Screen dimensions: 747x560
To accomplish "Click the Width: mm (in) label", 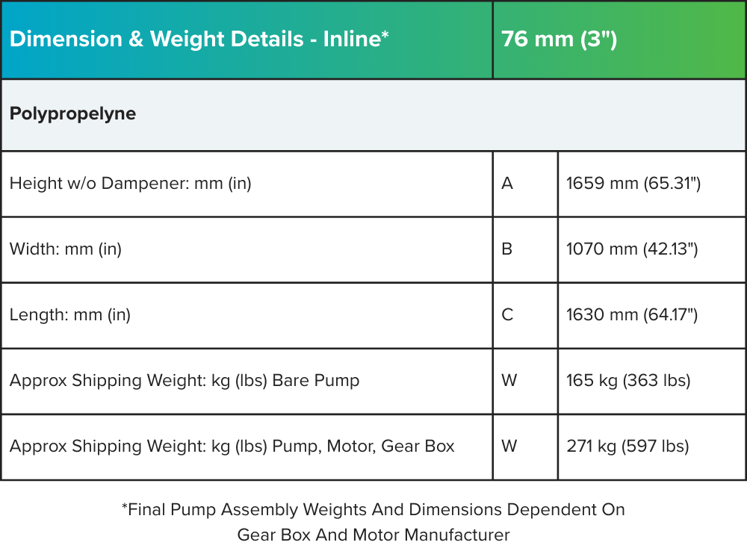I will [66, 249].
